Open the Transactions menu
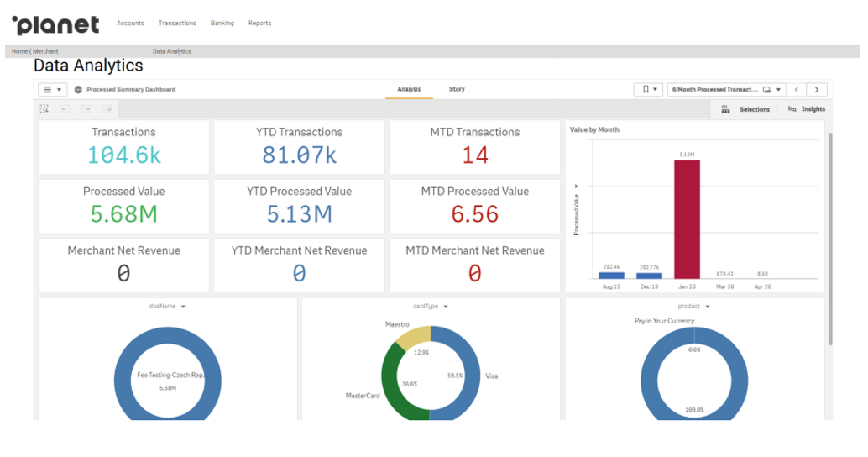Viewport: 868px width, 457px height. (177, 24)
